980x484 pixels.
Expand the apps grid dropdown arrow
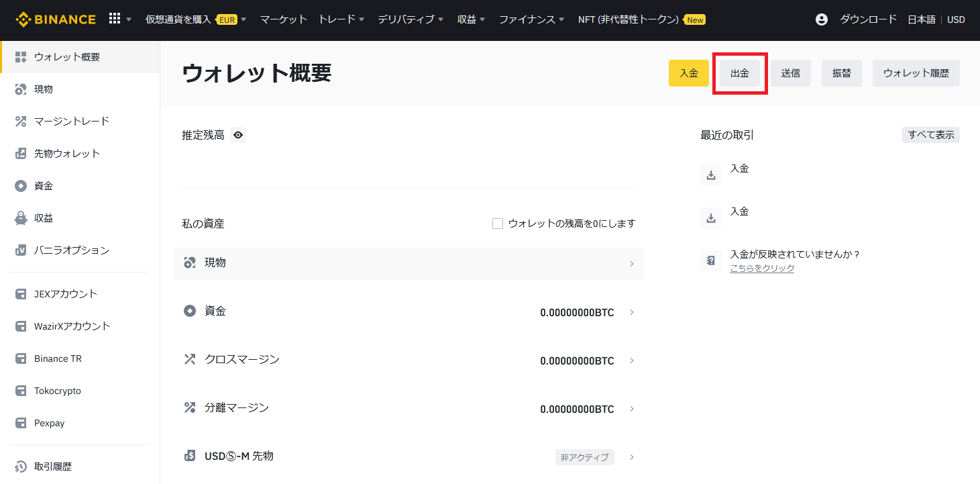tap(129, 19)
